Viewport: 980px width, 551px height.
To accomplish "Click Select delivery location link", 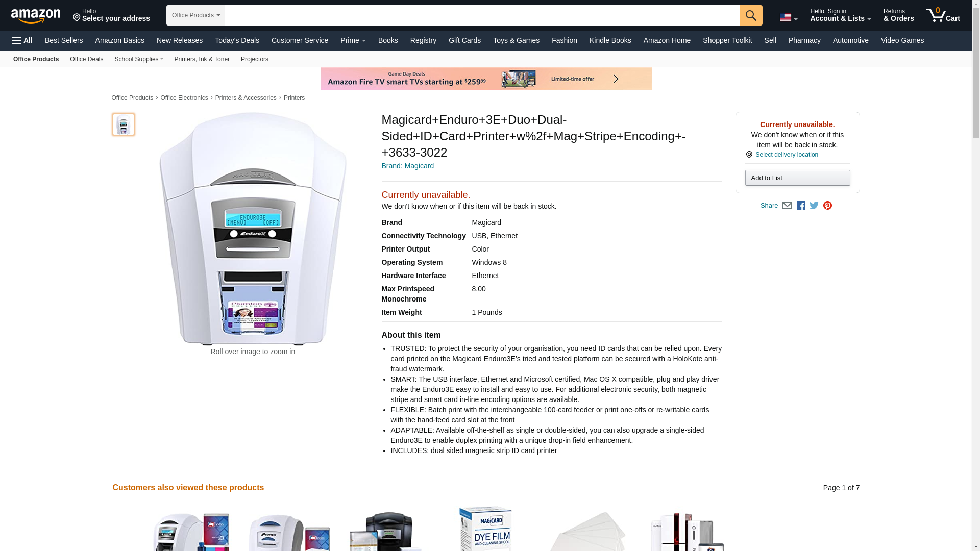I will click(x=787, y=155).
